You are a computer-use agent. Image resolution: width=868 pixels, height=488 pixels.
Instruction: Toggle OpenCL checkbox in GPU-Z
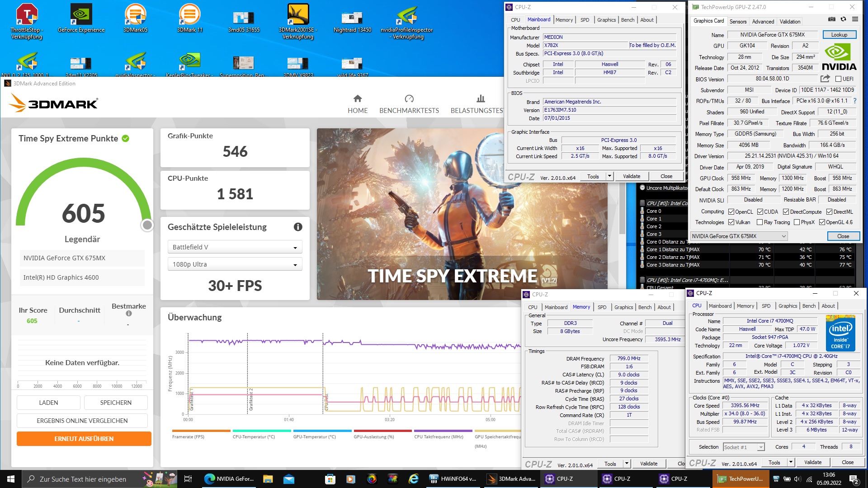[x=731, y=212]
